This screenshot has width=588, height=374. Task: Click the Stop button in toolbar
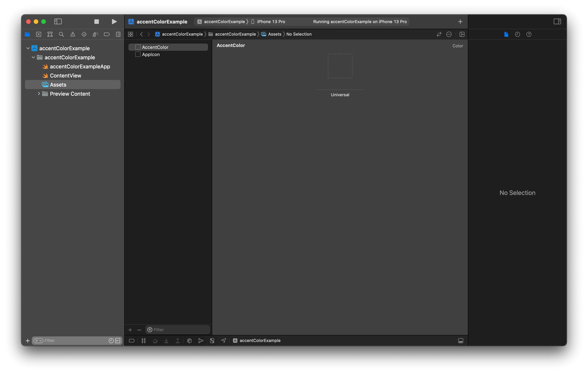(96, 21)
